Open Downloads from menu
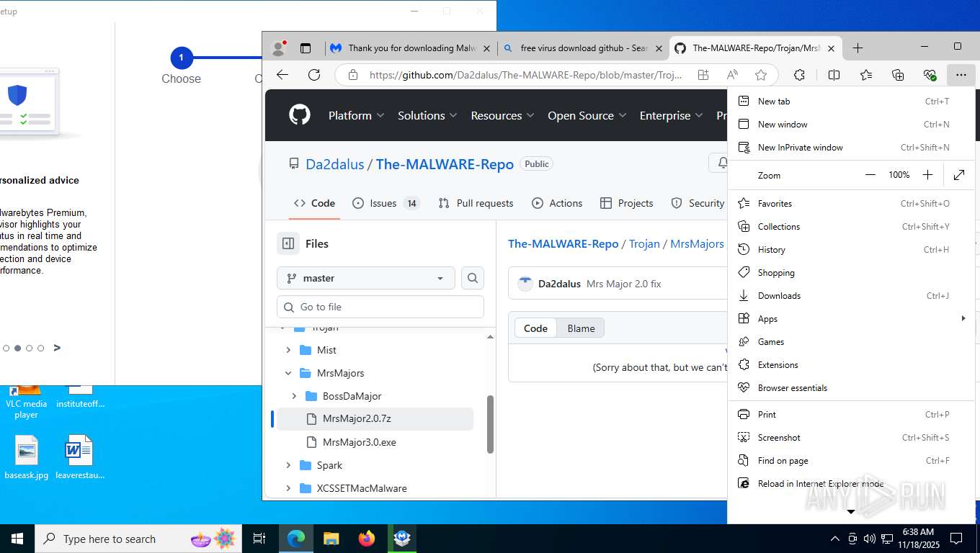 (851, 296)
